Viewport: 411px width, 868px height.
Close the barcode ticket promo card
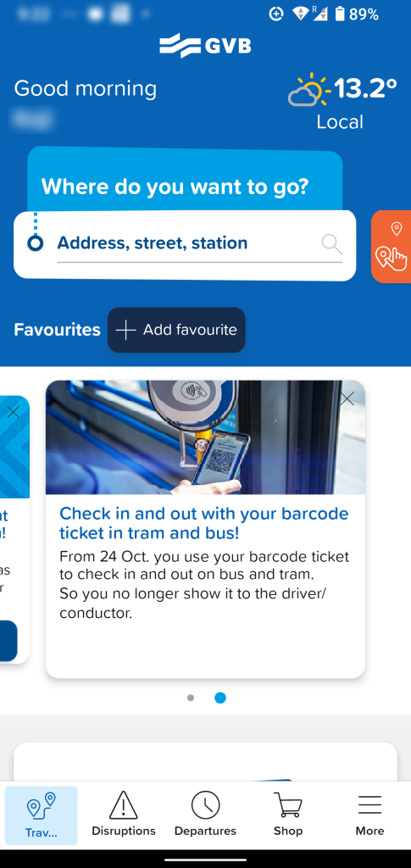347,398
